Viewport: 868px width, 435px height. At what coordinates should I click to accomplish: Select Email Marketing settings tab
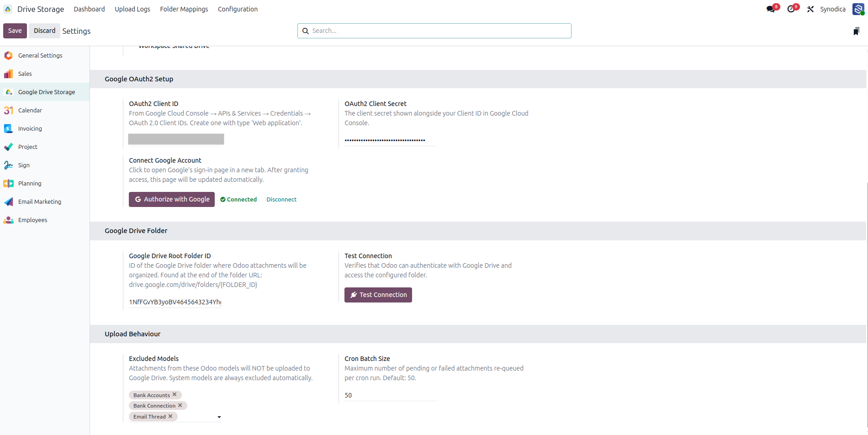(x=45, y=202)
